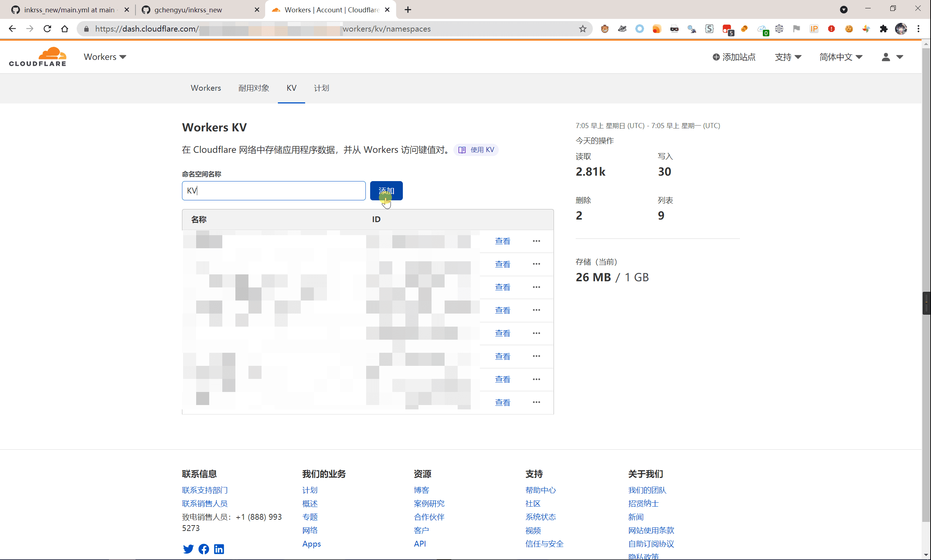Open the Facebook social icon
Image resolution: width=931 pixels, height=560 pixels.
pyautogui.click(x=203, y=549)
